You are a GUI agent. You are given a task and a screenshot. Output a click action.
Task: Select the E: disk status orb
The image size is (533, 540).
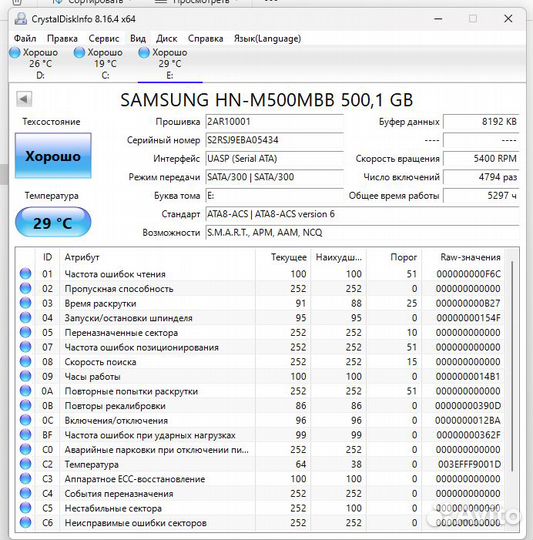[x=144, y=53]
